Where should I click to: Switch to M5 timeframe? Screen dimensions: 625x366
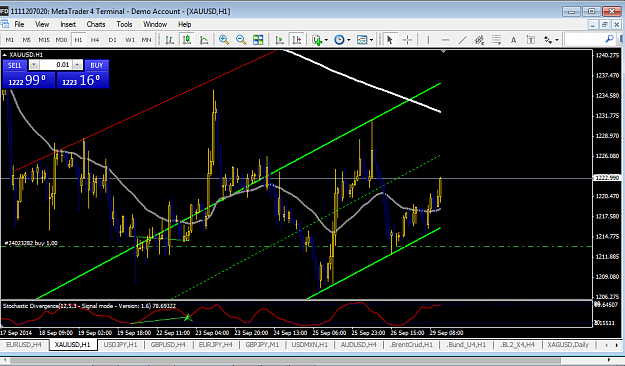click(27, 40)
